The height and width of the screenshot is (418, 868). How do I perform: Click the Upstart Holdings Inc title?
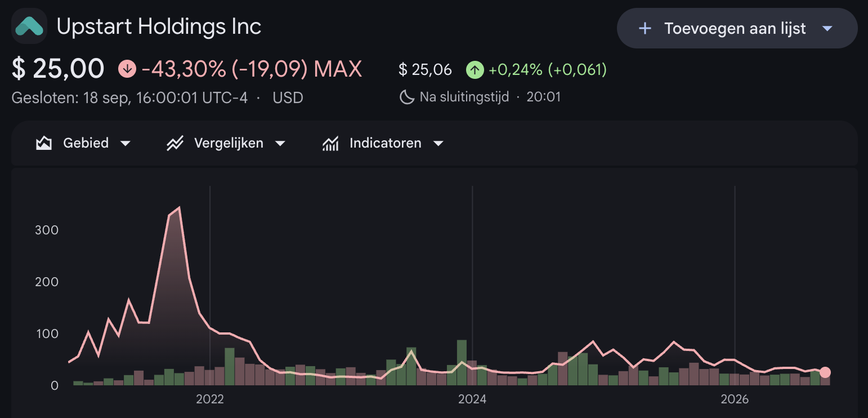click(159, 26)
